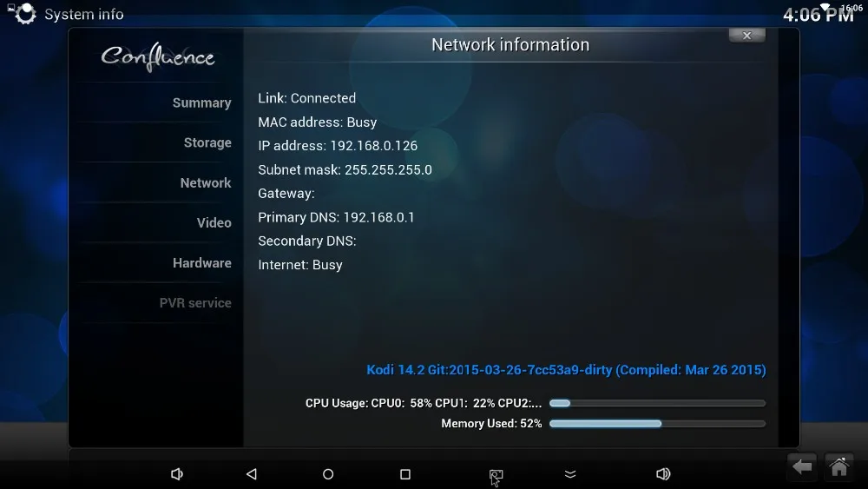Click the Subnet mask 255.255.255.0 line
Viewport: 868px width, 489px height.
345,169
